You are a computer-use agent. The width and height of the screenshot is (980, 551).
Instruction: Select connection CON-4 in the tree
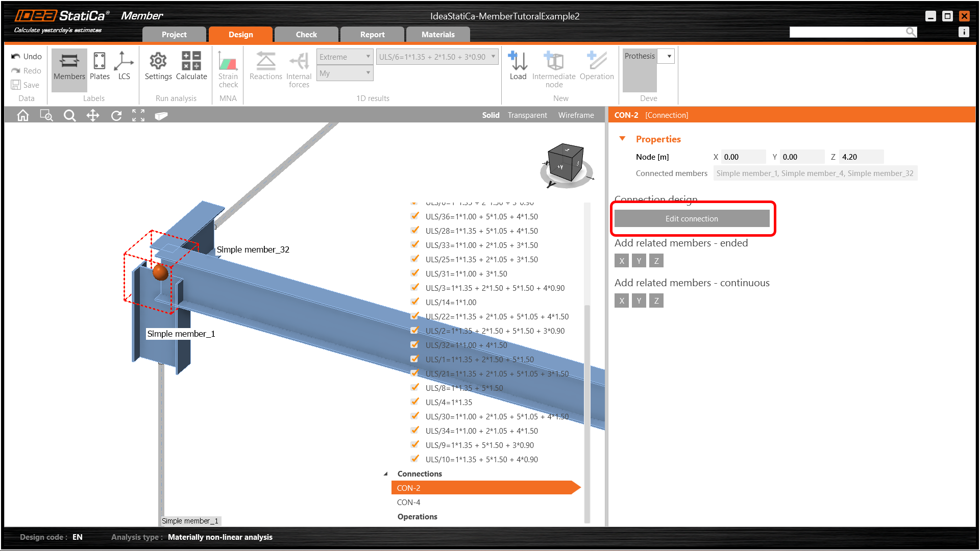click(x=409, y=502)
